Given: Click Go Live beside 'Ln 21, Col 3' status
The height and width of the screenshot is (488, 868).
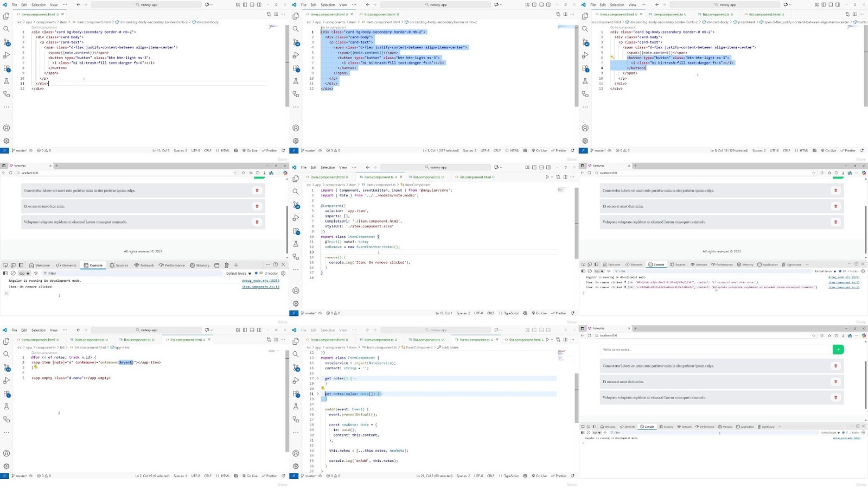Looking at the screenshot, I should pos(539,476).
